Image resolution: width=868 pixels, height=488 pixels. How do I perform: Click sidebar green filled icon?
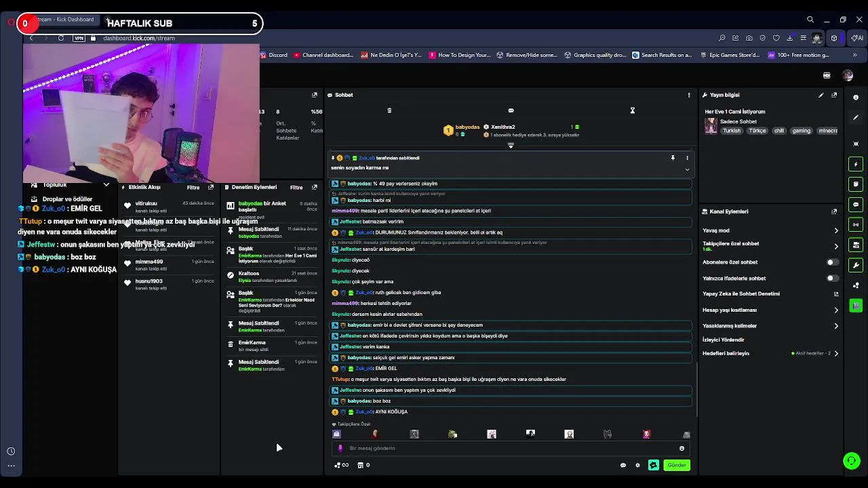[856, 306]
